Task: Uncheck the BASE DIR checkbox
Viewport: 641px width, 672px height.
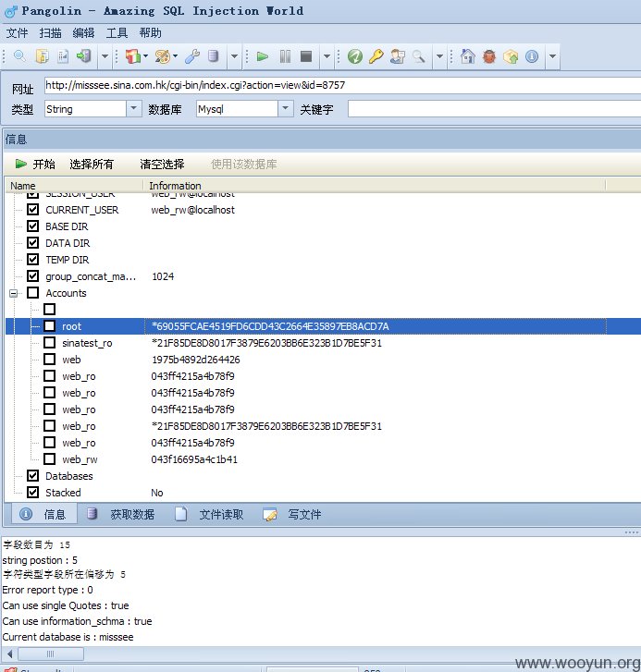Action: coord(32,226)
